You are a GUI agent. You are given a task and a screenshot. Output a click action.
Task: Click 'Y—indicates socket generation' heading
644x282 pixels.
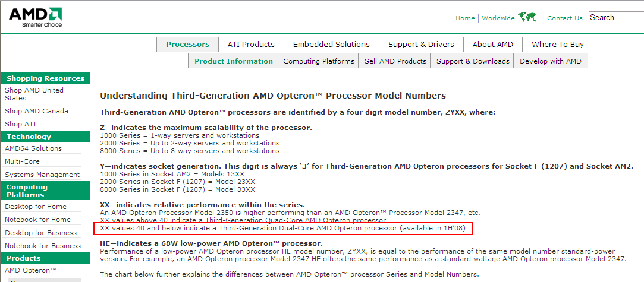pos(367,166)
